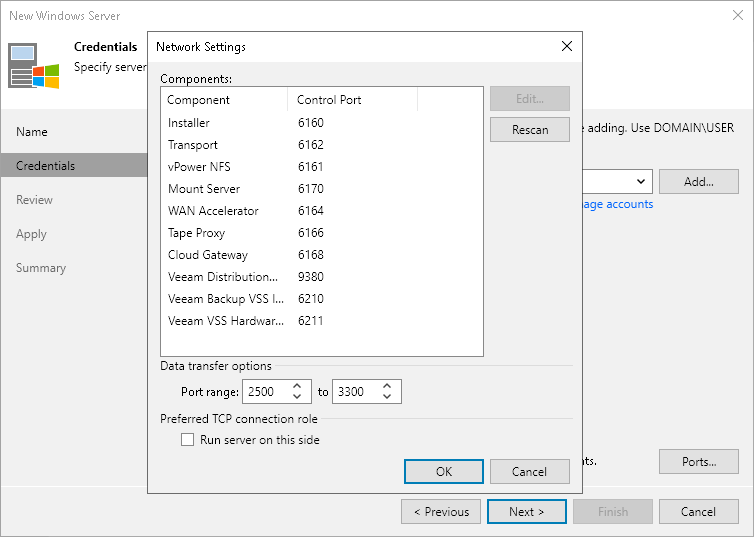Select the Mount Server component row

click(x=322, y=189)
